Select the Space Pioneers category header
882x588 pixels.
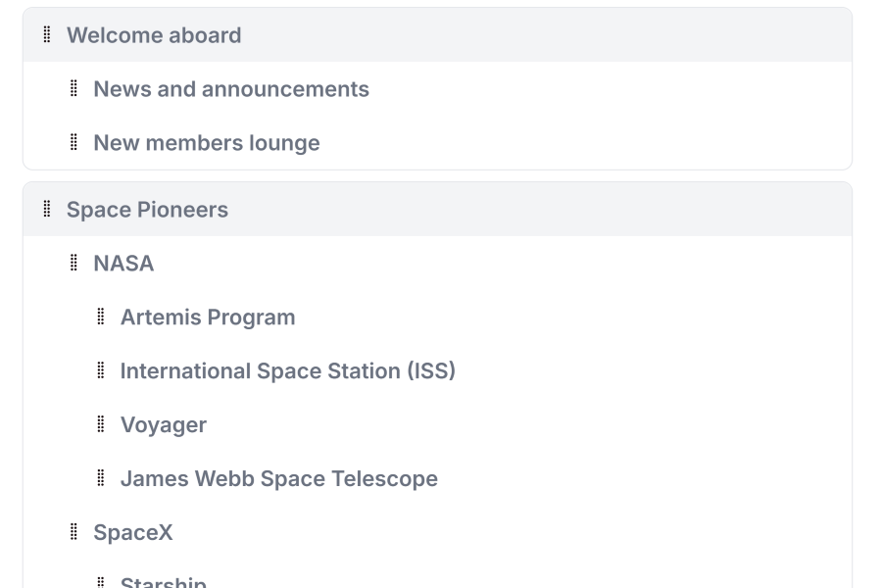coord(147,210)
